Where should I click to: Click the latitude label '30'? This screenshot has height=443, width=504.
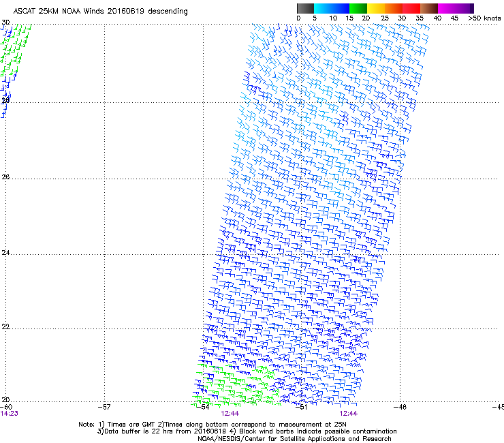coord(5,22)
